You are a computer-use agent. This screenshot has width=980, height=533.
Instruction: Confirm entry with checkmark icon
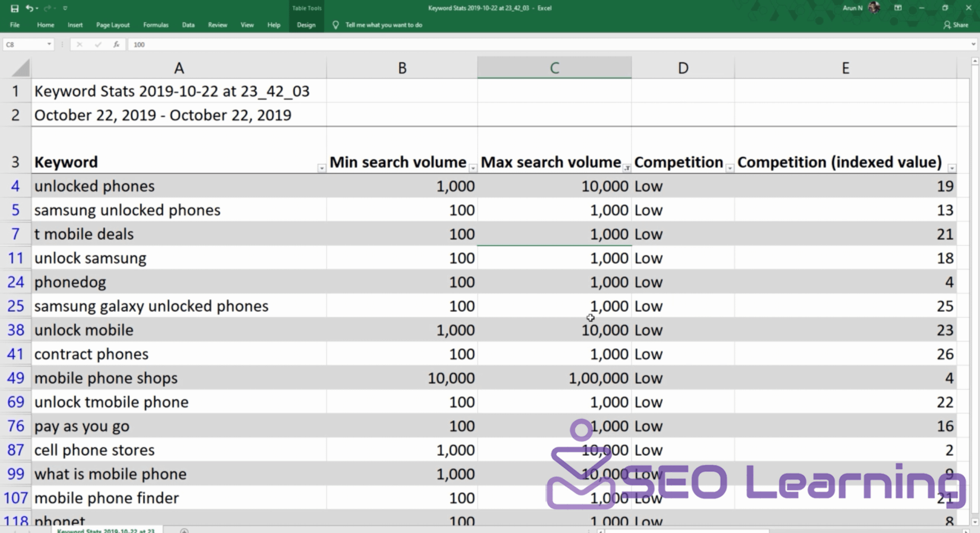[98, 44]
